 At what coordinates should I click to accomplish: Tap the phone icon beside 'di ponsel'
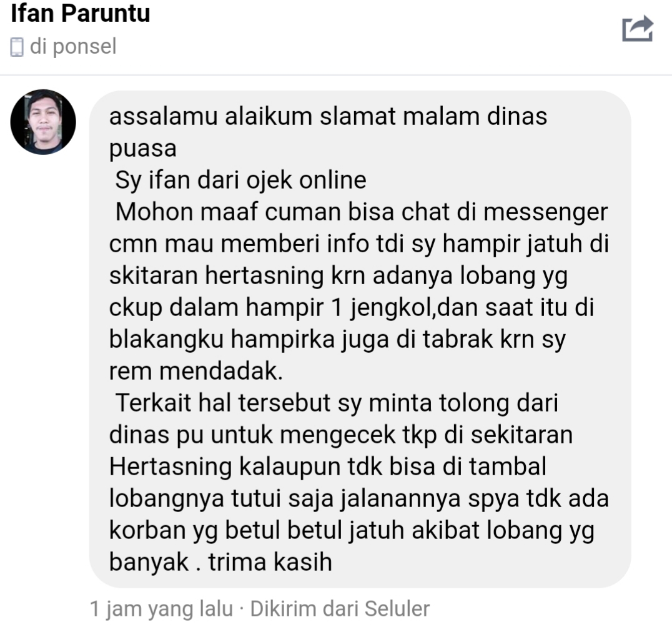click(17, 47)
